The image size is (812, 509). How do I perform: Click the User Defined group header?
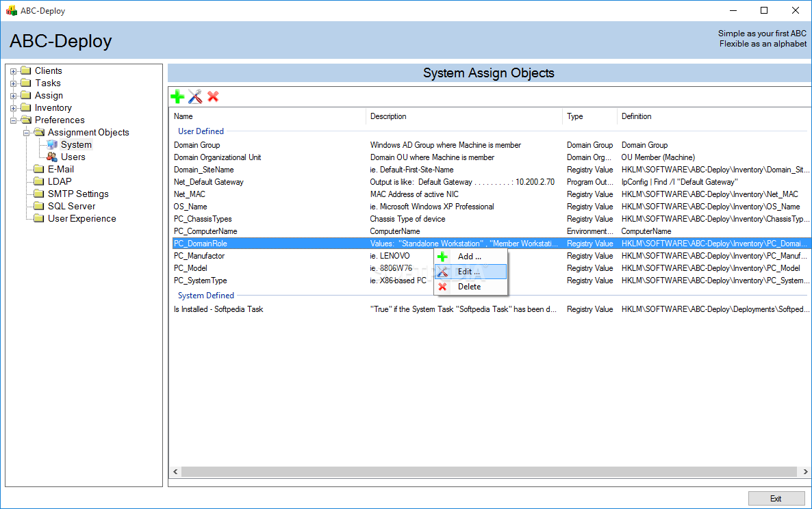(x=201, y=131)
